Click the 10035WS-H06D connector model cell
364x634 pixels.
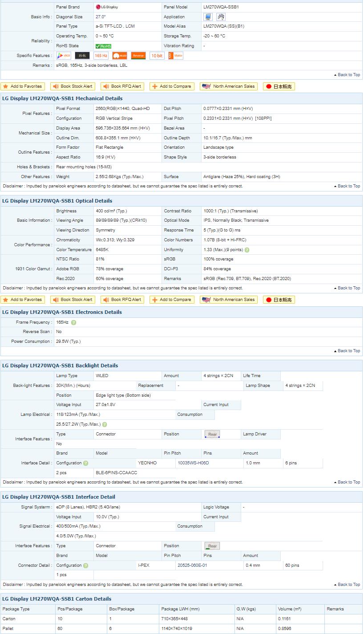(193, 463)
